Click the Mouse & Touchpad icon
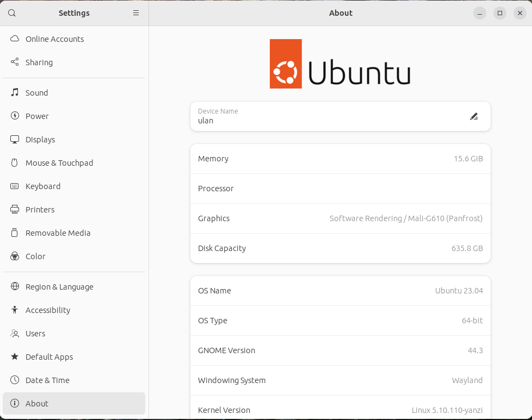 click(x=15, y=162)
